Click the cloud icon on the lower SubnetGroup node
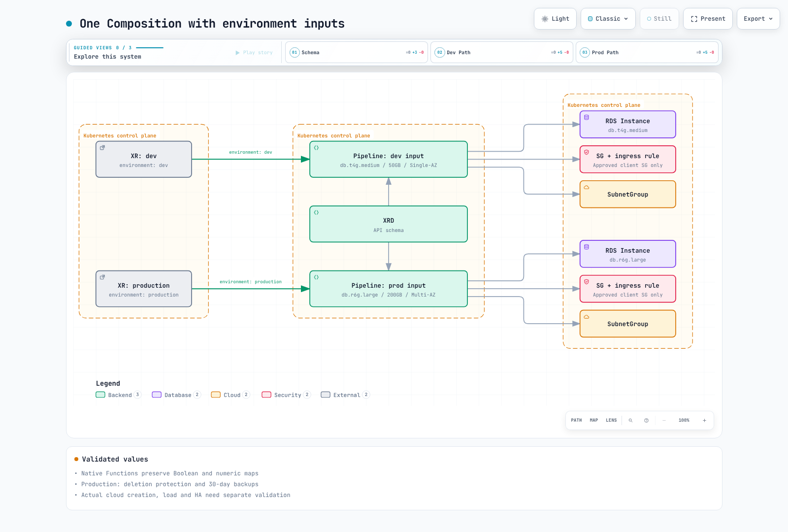 pyautogui.click(x=587, y=317)
